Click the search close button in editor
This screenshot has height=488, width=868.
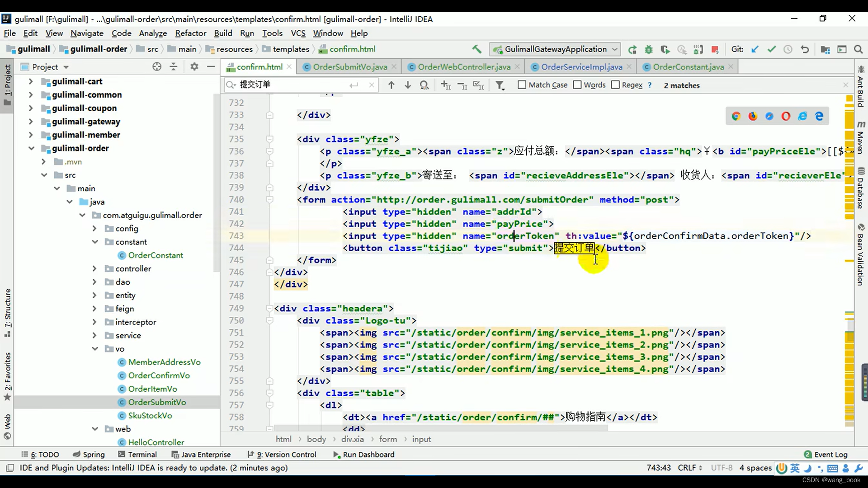point(372,84)
